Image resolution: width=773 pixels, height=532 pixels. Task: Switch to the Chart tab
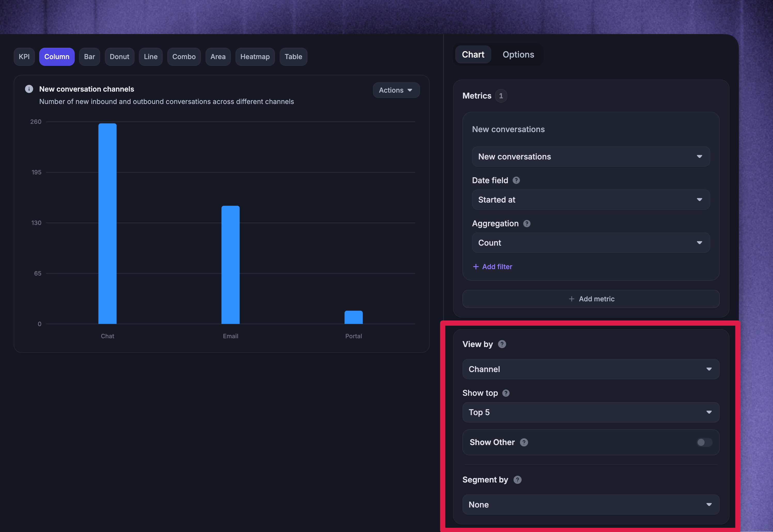pyautogui.click(x=473, y=55)
